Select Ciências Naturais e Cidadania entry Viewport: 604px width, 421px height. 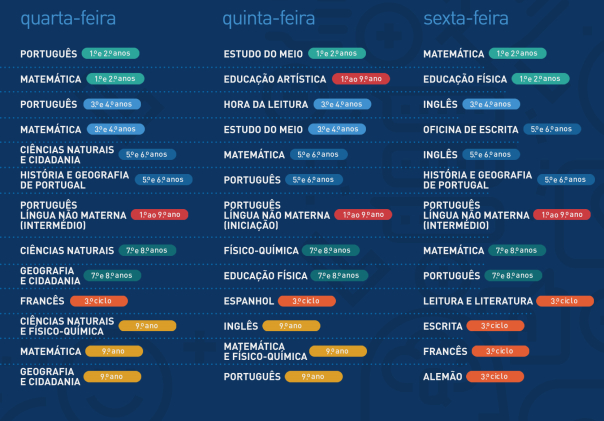point(67,155)
